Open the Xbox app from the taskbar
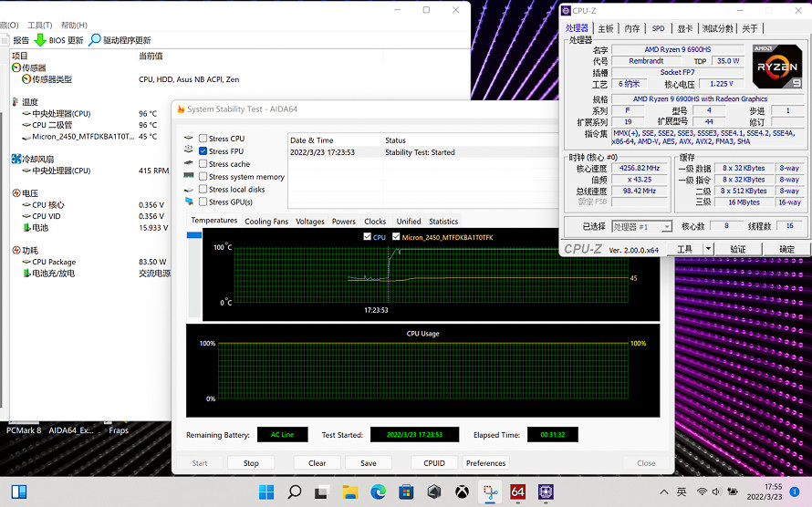This screenshot has height=507, width=812. (x=463, y=492)
